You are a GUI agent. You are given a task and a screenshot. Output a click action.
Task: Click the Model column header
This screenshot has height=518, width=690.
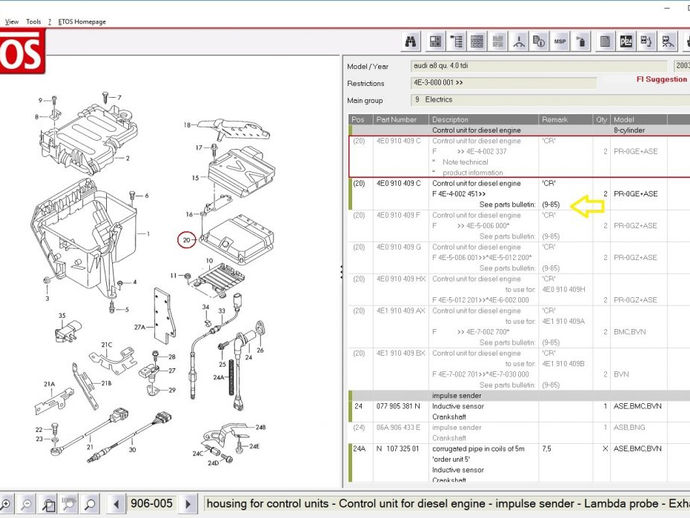(x=639, y=119)
